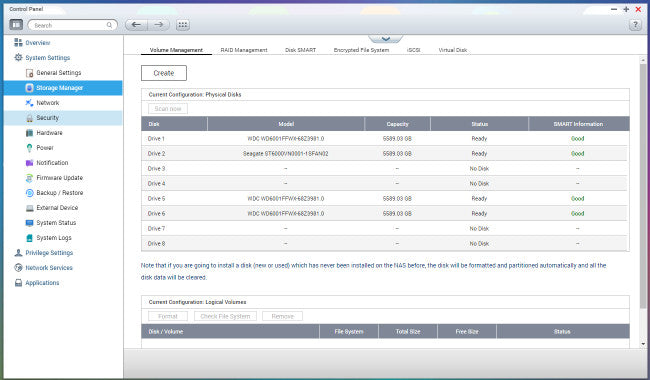Switch to the RAID Management tab
The height and width of the screenshot is (380, 650).
coord(244,50)
